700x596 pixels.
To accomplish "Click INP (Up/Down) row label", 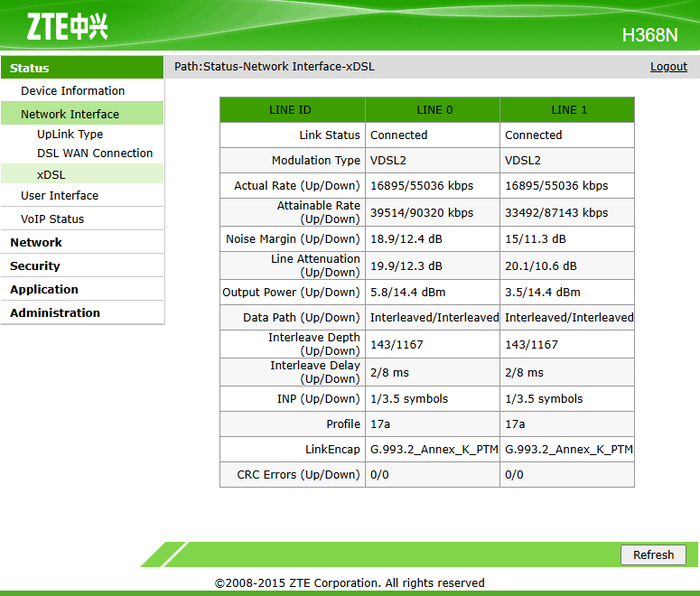I will click(318, 398).
